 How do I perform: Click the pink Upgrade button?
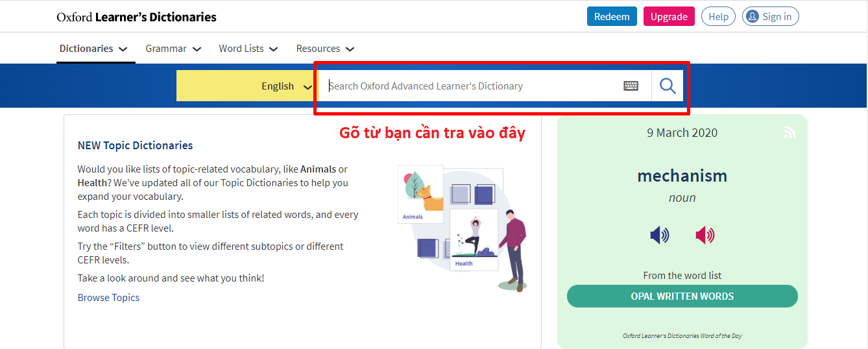click(x=669, y=17)
